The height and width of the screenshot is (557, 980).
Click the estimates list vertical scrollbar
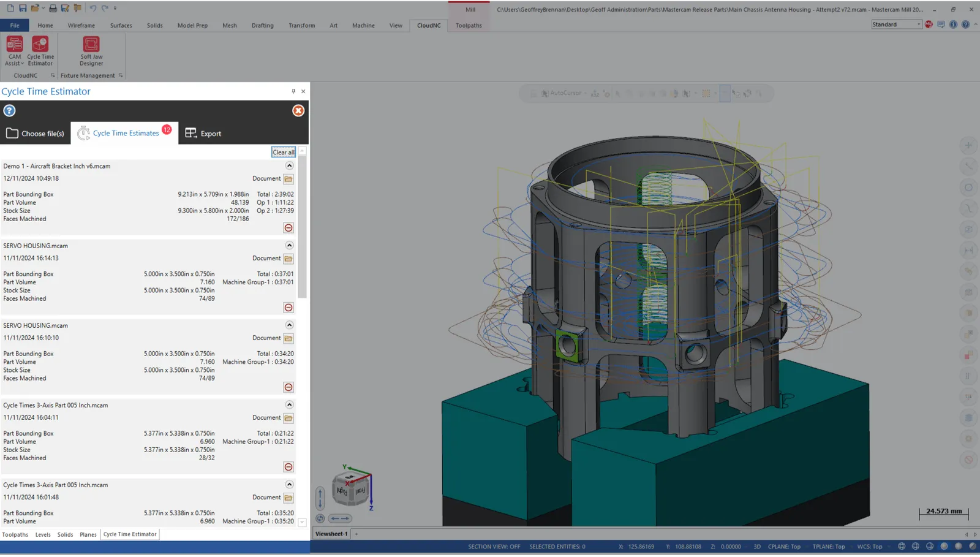[x=302, y=227]
